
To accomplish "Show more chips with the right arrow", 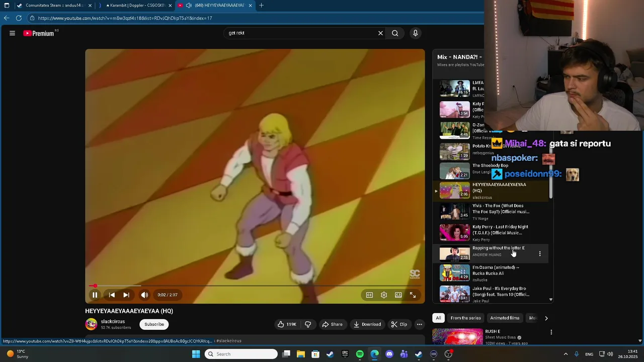I will 546,318.
